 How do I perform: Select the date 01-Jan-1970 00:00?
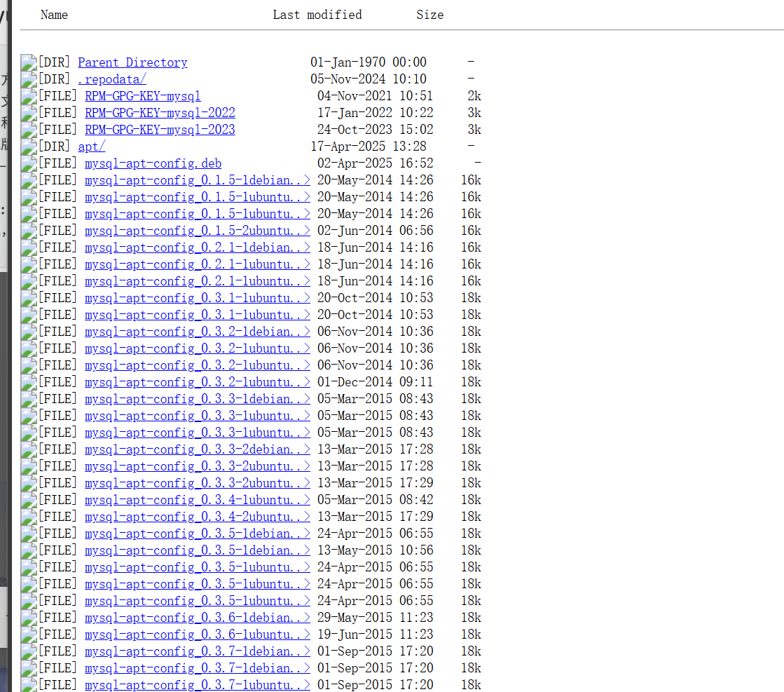(369, 62)
